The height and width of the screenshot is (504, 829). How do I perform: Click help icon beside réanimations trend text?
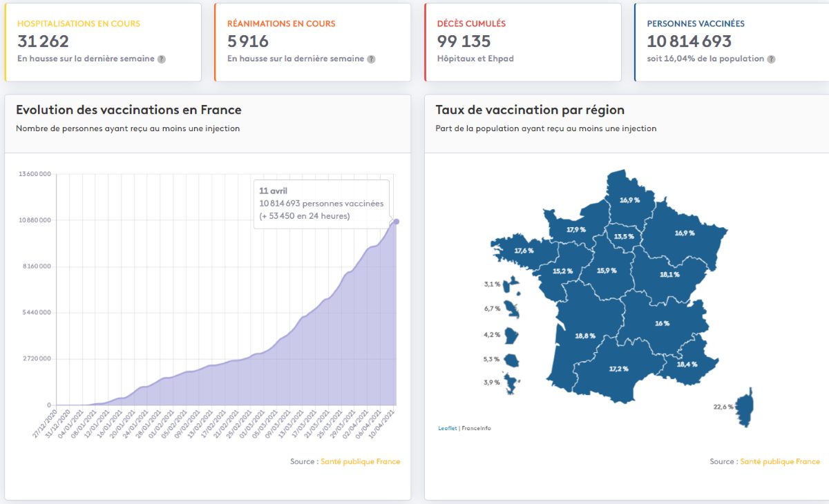[x=371, y=59]
